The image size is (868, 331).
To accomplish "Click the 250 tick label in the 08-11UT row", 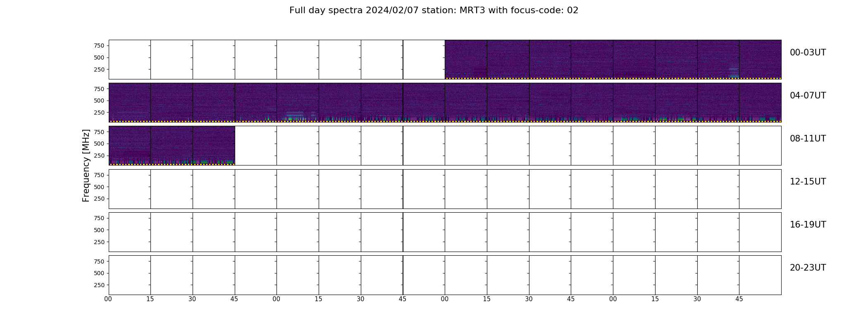I will tap(99, 156).
